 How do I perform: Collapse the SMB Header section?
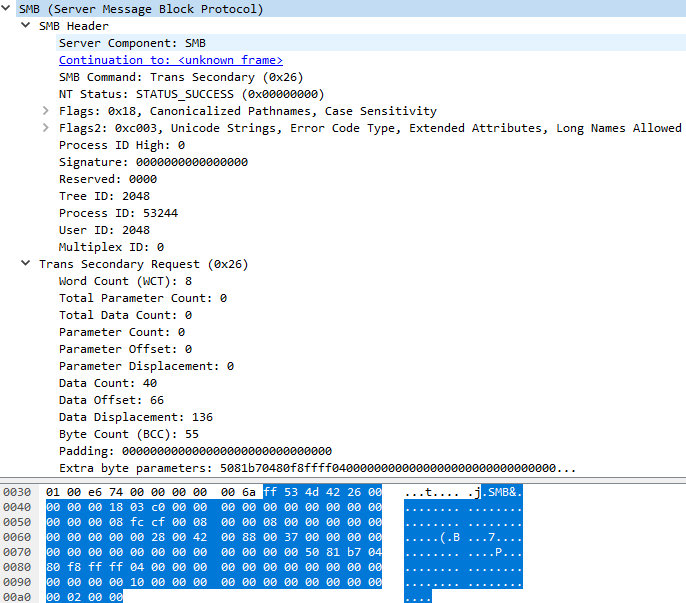click(x=26, y=26)
